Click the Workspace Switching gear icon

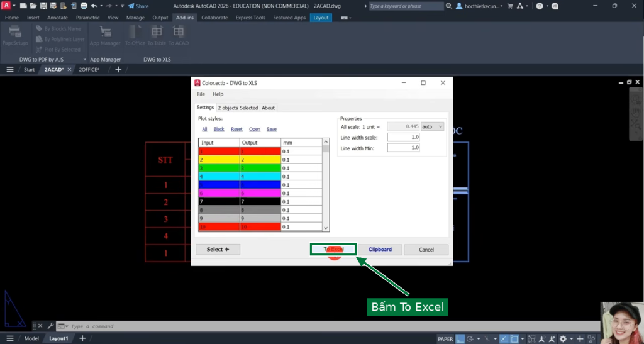click(x=563, y=339)
